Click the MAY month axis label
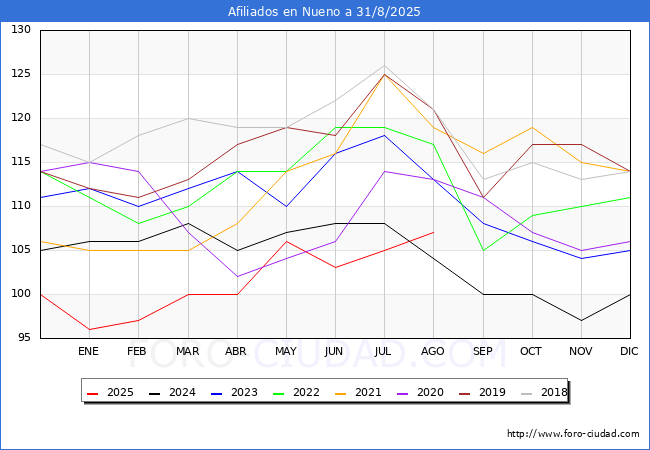This screenshot has width=650, height=450. tap(286, 351)
